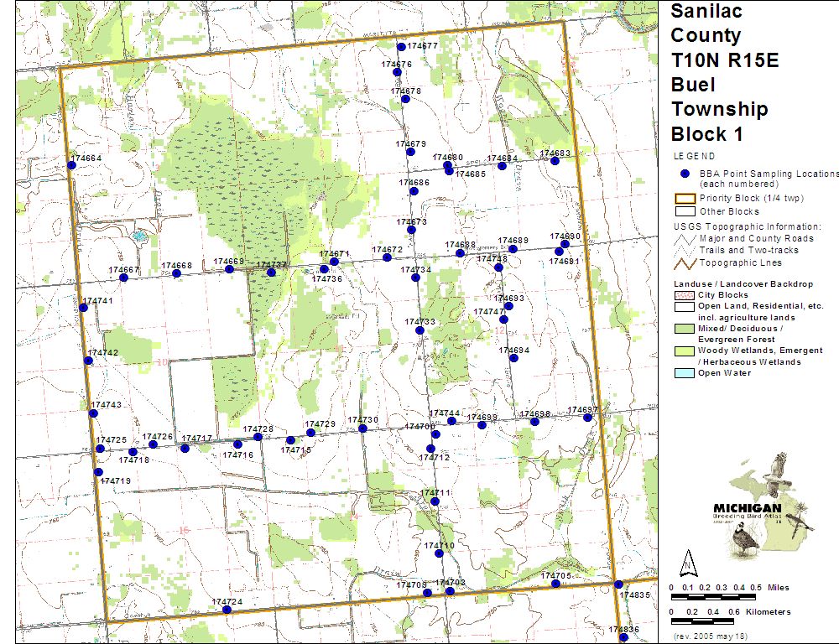Click the blue BBA point legend symbol

(x=685, y=174)
